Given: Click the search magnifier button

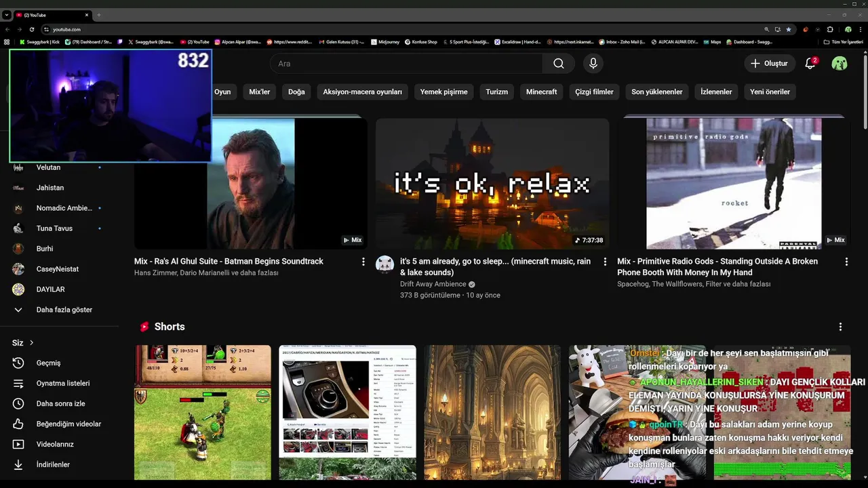Looking at the screenshot, I should click(x=558, y=63).
